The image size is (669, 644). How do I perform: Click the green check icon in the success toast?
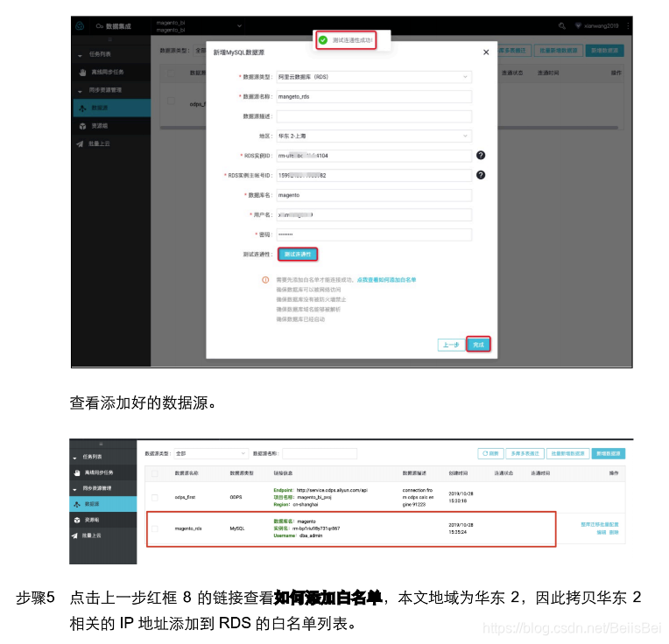(323, 40)
